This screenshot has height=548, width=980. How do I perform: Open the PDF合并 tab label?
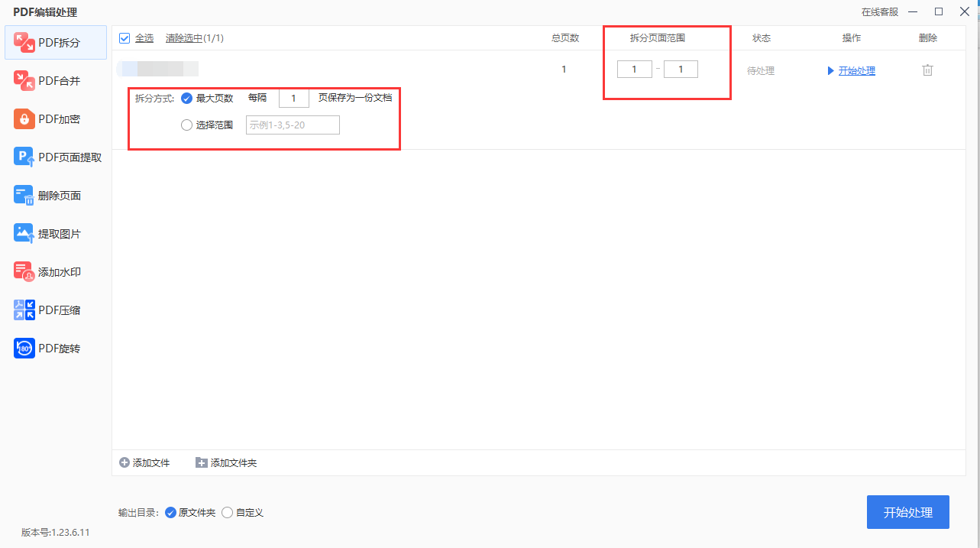pyautogui.click(x=60, y=81)
